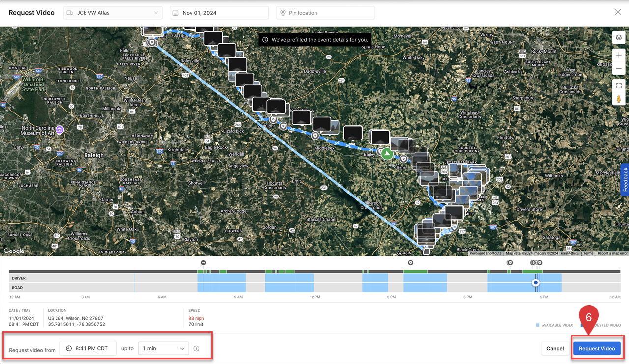
Task: Zoom out on the map
Action: [x=619, y=68]
